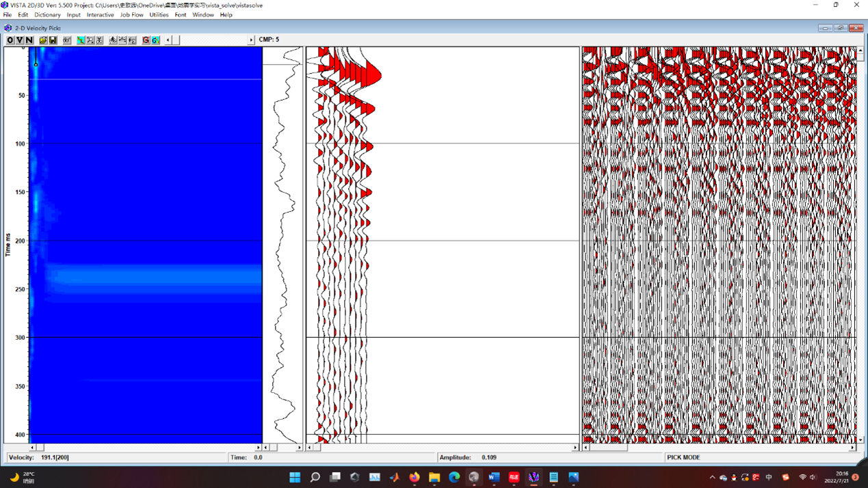
Task: Save velocity picks with floppy disk icon
Action: pyautogui.click(x=53, y=40)
